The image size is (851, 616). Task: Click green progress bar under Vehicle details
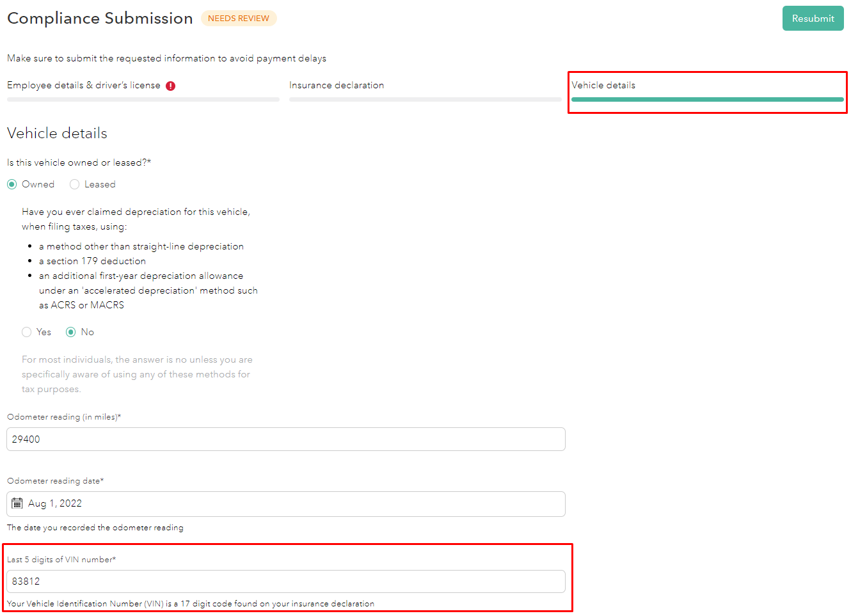click(x=707, y=100)
